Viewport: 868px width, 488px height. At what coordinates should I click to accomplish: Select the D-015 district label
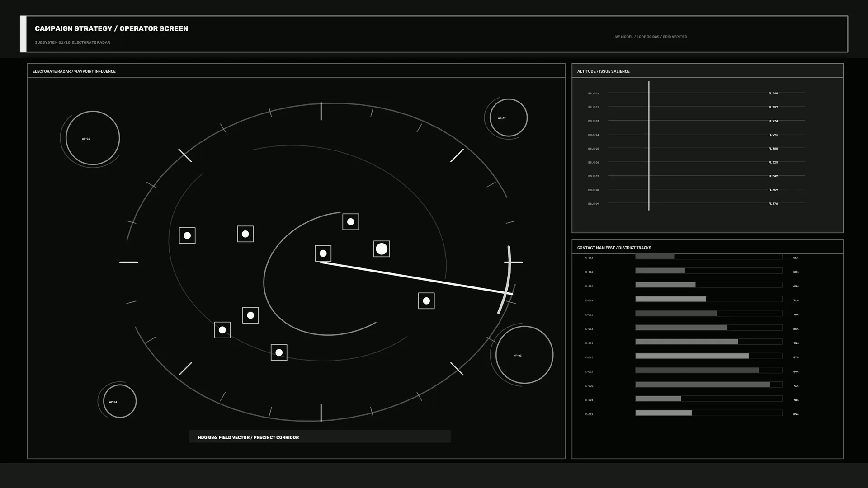pyautogui.click(x=589, y=315)
